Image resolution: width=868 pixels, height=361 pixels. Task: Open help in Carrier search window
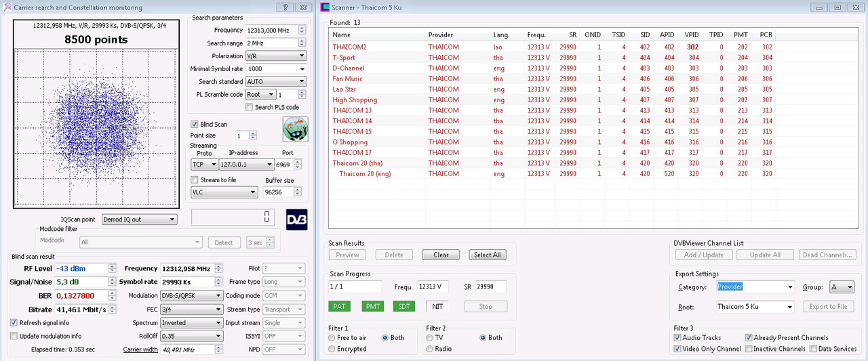tap(285, 7)
